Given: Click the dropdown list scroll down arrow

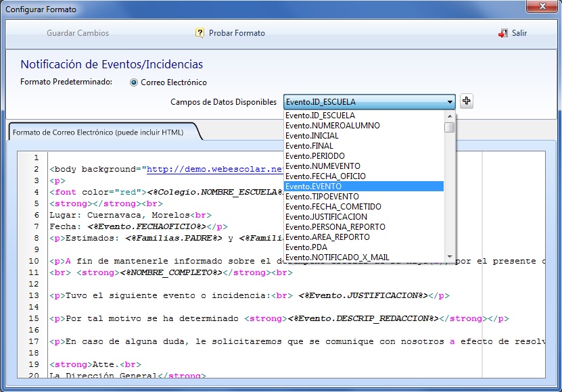Looking at the screenshot, I should tap(450, 257).
